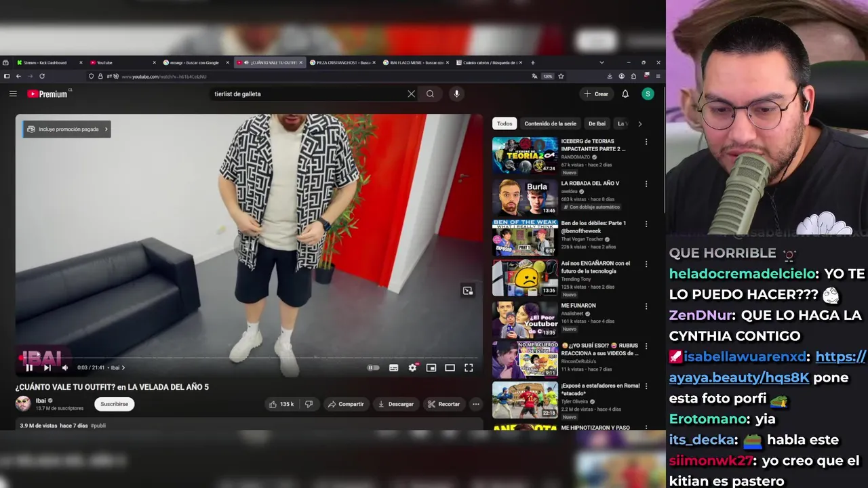Open the #publi hashtag in the description
The height and width of the screenshot is (488, 868).
(x=98, y=426)
